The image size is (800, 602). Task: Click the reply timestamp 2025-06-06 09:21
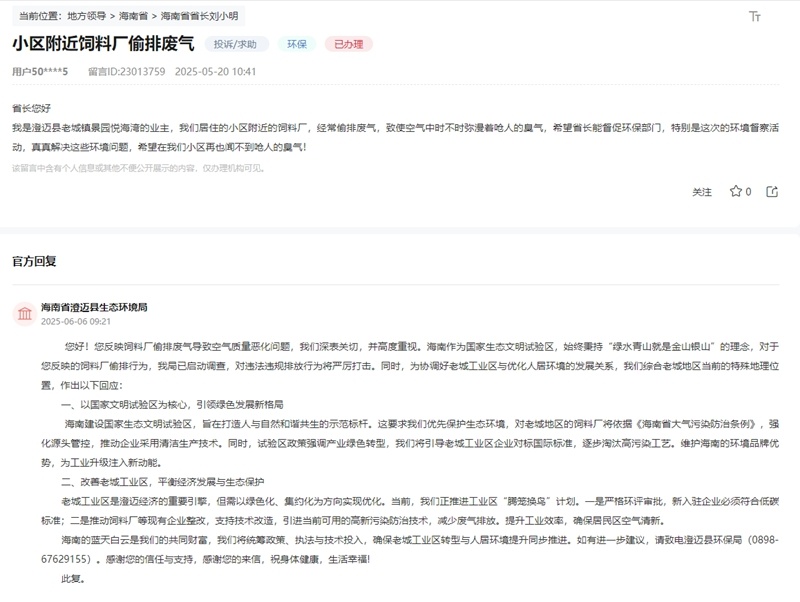pyautogui.click(x=76, y=322)
